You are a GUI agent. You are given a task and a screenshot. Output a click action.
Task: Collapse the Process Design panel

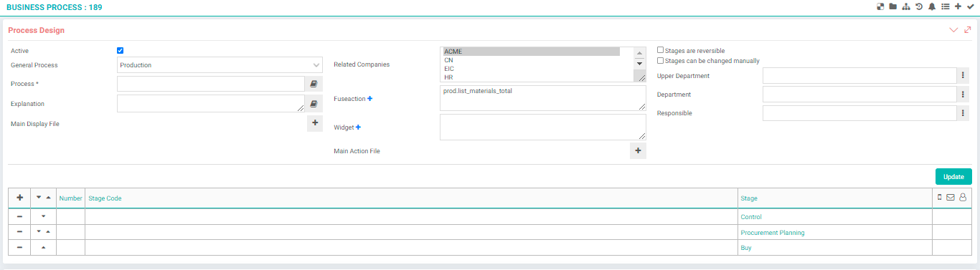pos(953,30)
